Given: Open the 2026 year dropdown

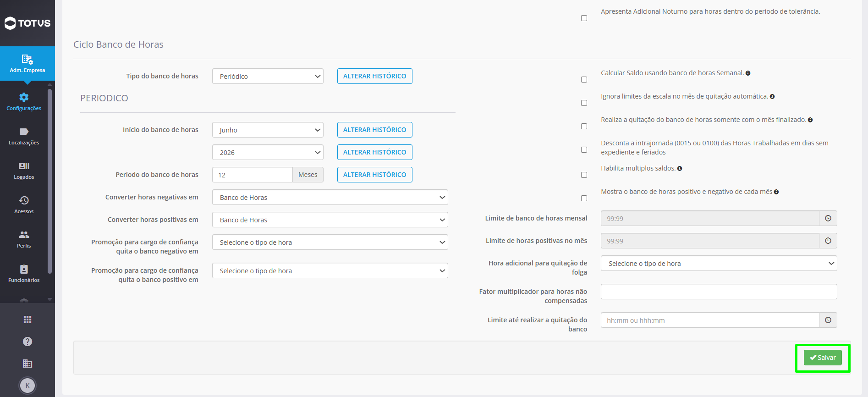Looking at the screenshot, I should click(268, 152).
